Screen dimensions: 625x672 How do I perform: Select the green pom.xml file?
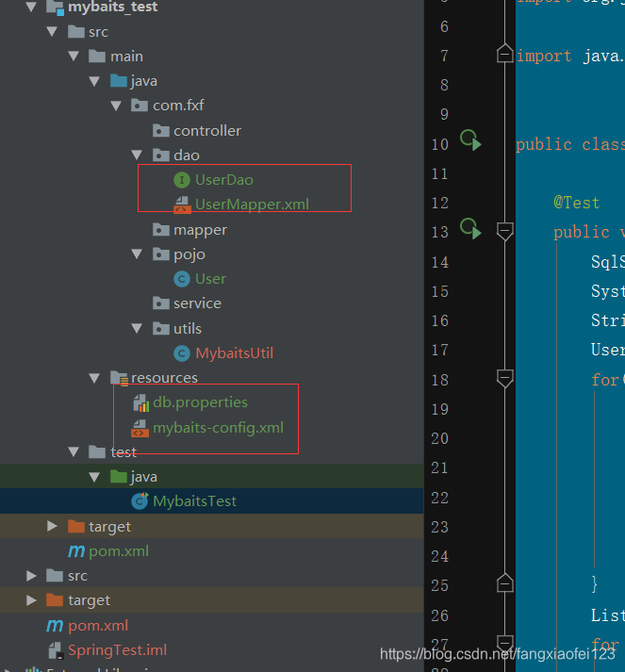(119, 551)
